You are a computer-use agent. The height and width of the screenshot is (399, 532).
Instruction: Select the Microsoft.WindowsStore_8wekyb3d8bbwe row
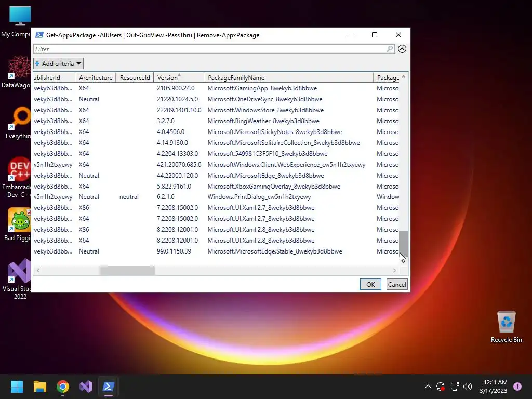click(216, 110)
